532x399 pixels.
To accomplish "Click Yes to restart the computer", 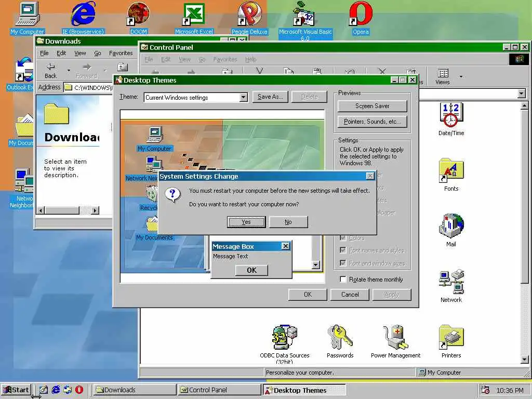I will tap(246, 222).
